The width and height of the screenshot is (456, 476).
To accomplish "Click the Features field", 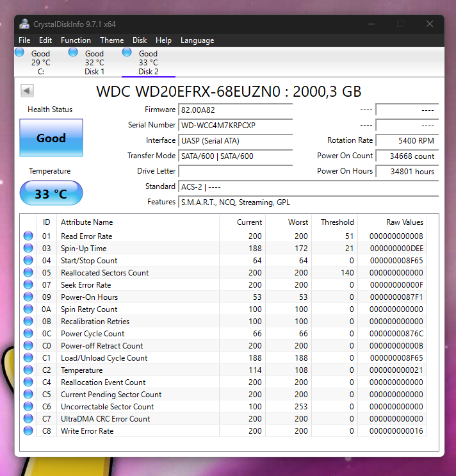I will pyautogui.click(x=309, y=202).
